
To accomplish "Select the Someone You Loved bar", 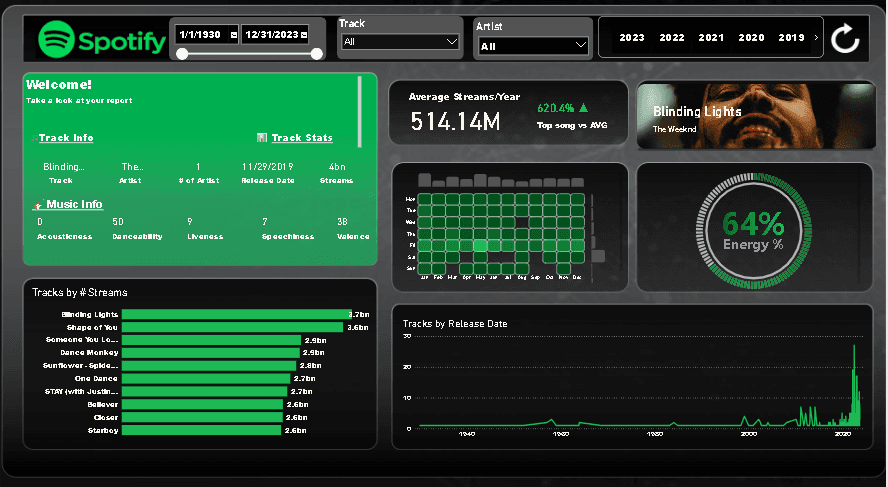I will point(211,340).
